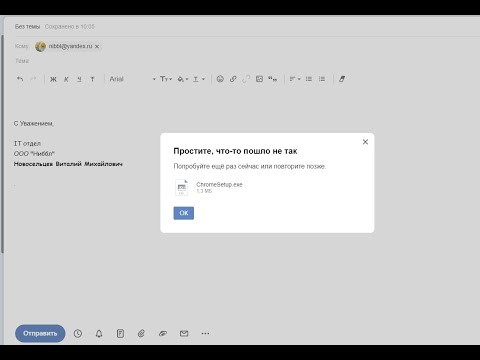The width and height of the screenshot is (480, 360).
Task: Close the error dialog with the X
Action: (x=365, y=142)
